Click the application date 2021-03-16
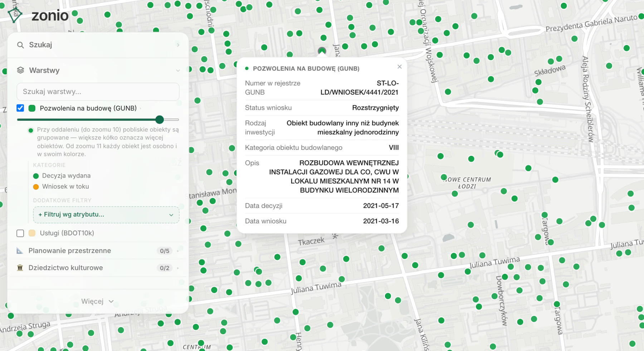 [381, 221]
